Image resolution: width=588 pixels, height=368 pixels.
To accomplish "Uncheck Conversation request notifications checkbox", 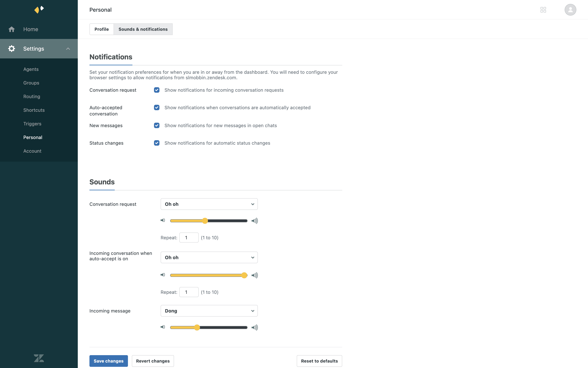I will pyautogui.click(x=157, y=90).
